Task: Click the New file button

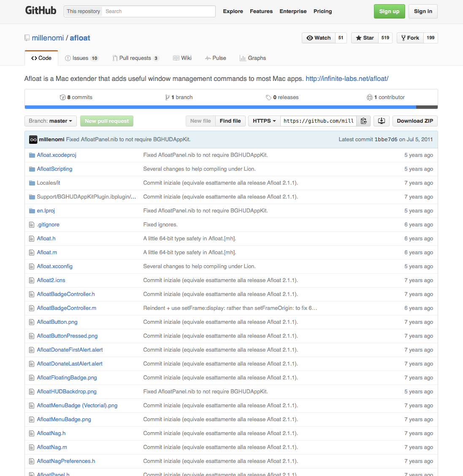Action: coord(200,121)
